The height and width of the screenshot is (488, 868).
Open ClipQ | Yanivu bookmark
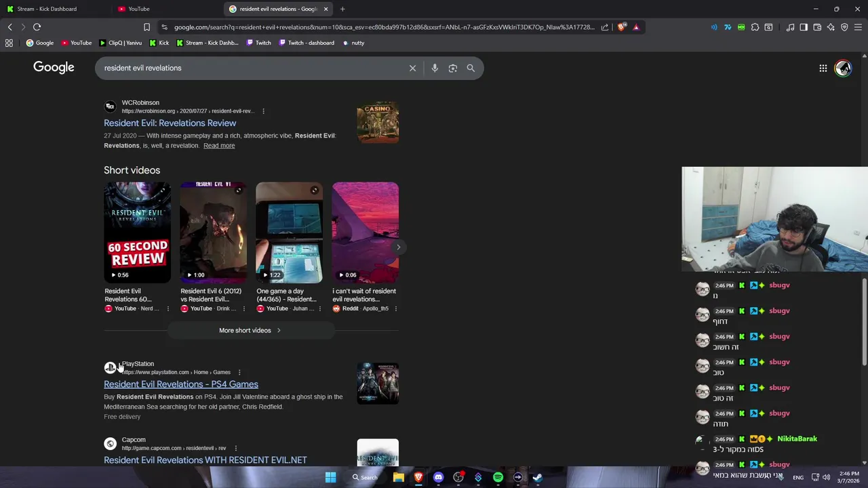click(x=121, y=43)
